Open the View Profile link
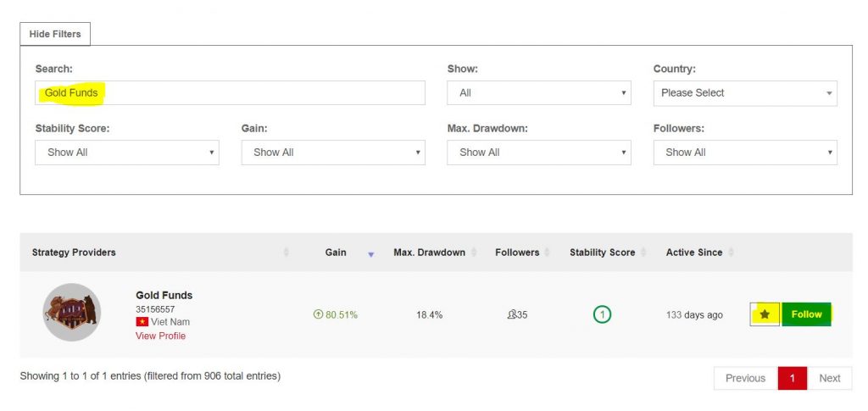 [160, 336]
